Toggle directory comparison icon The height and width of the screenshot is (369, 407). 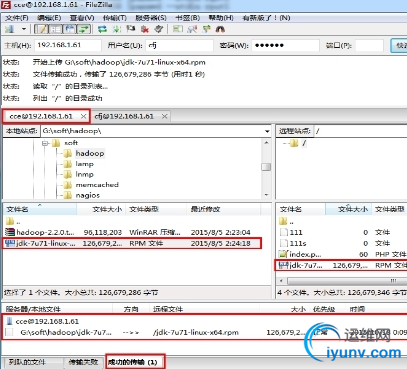(192, 29)
